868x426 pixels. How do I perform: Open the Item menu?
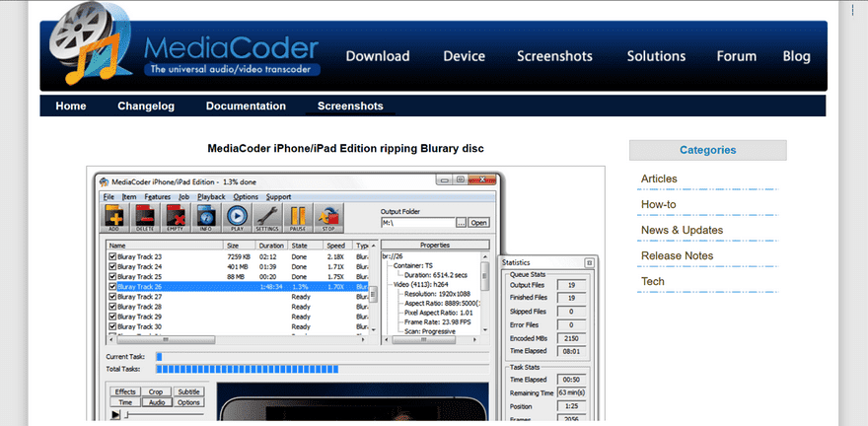129,197
